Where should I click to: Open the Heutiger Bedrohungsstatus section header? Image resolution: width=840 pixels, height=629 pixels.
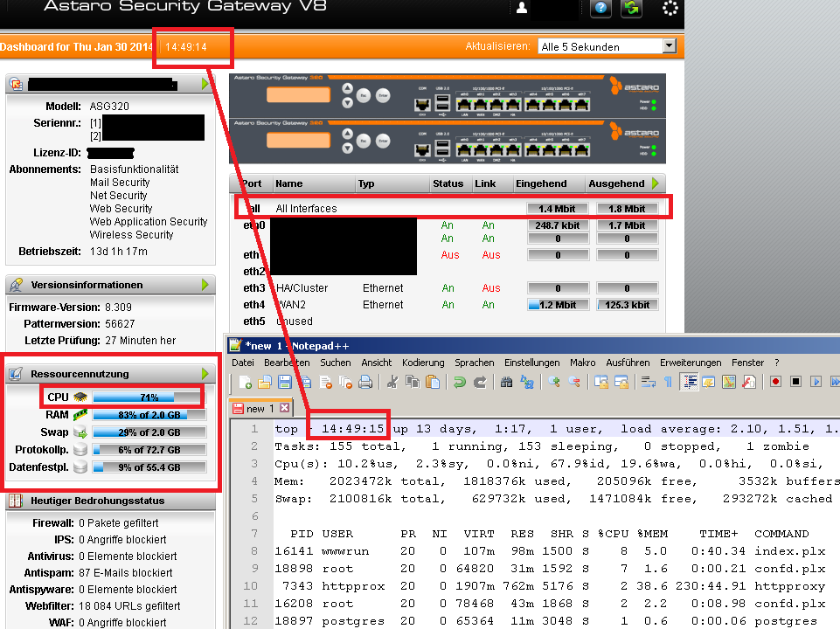pyautogui.click(x=97, y=501)
